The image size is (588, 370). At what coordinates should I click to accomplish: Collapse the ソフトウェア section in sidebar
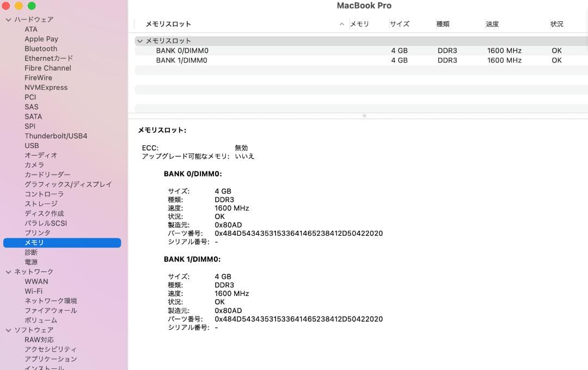(x=8, y=330)
